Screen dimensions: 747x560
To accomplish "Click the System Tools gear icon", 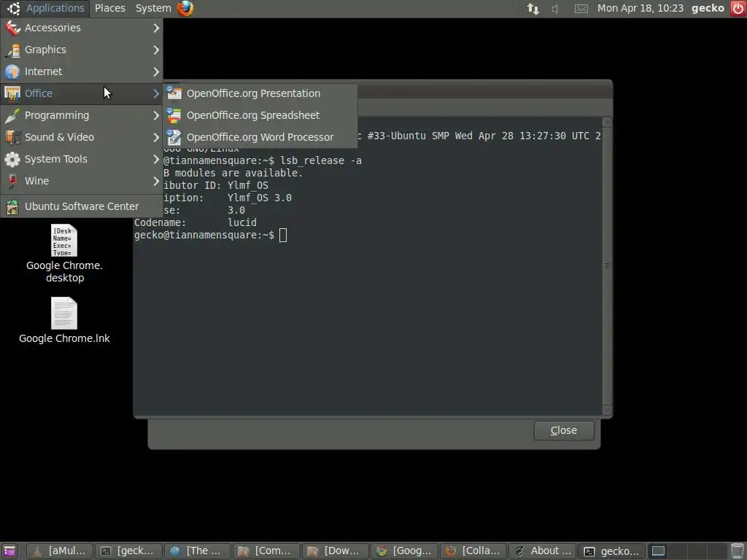I will tap(12, 159).
